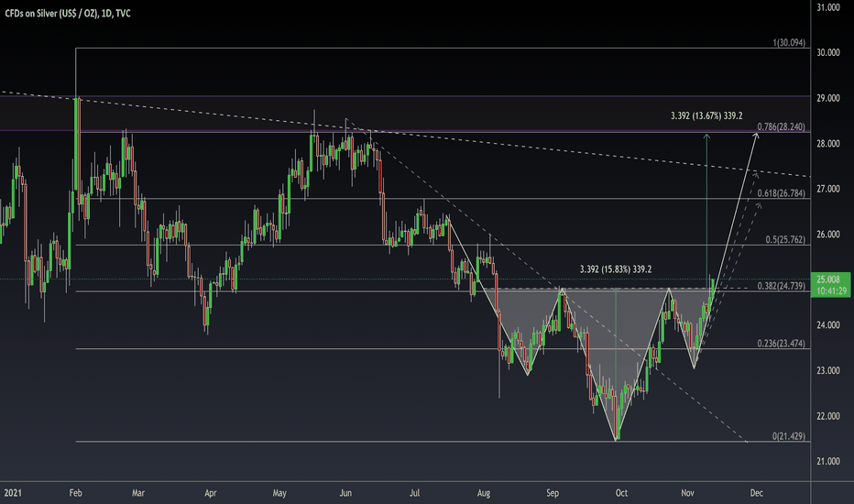The image size is (854, 504).
Task: Click the Feb label on time axis
Action: point(76,493)
